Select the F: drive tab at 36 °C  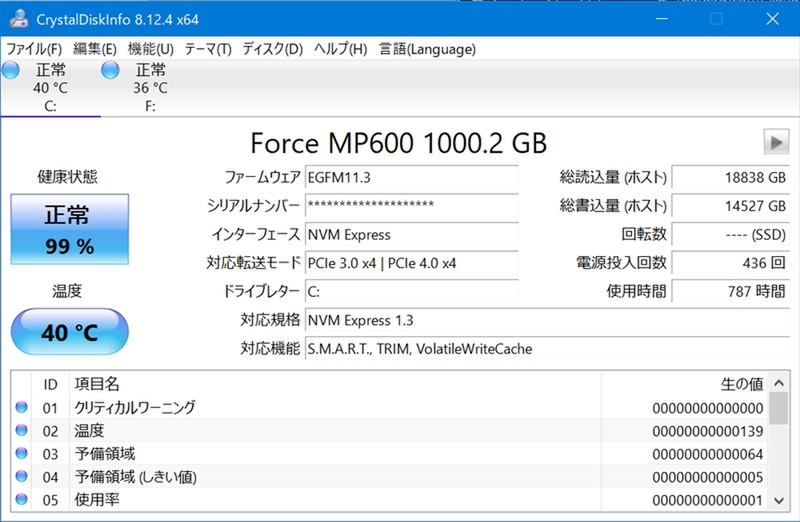[x=150, y=88]
